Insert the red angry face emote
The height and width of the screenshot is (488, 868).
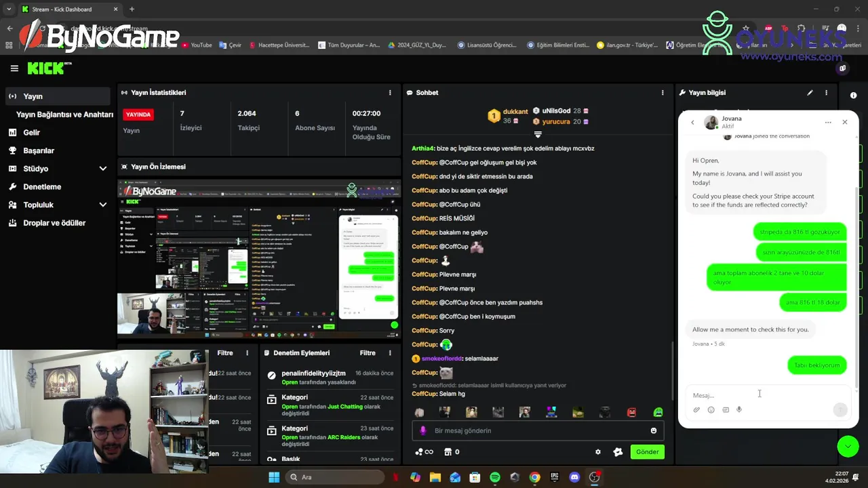(631, 412)
